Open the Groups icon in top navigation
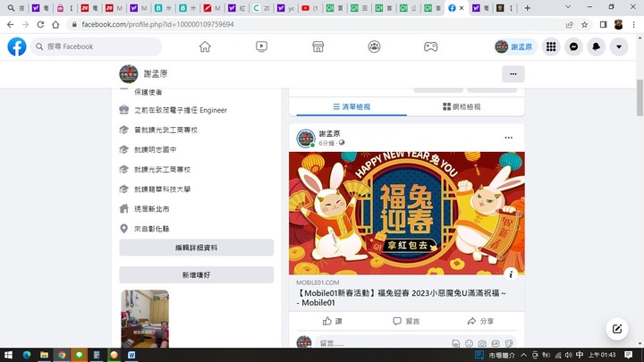This screenshot has width=644, height=362. pyautogui.click(x=374, y=46)
